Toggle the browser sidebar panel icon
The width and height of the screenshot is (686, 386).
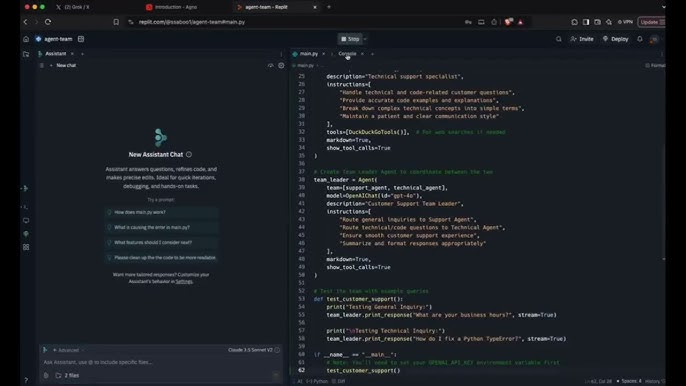(x=586, y=22)
